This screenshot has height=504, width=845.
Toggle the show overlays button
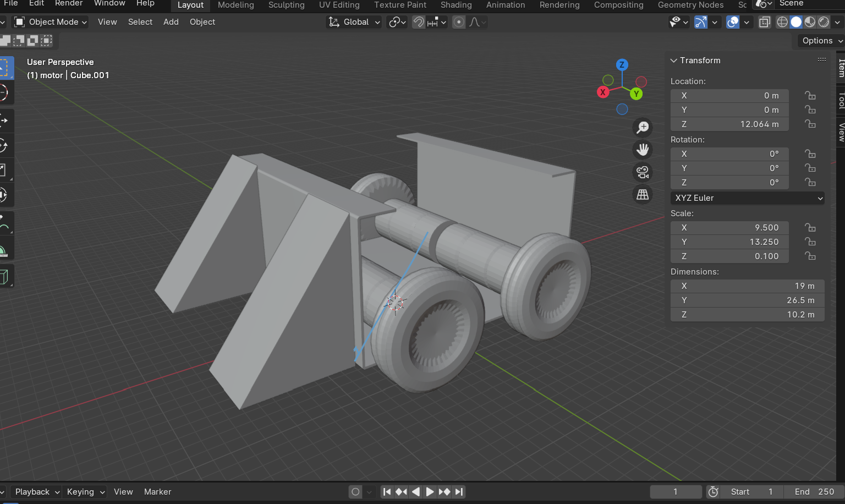pos(732,22)
